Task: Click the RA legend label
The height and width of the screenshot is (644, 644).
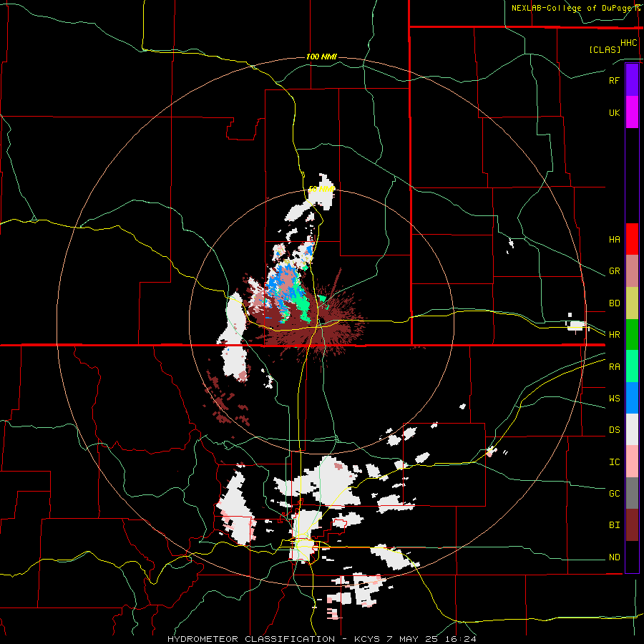Action: (614, 367)
